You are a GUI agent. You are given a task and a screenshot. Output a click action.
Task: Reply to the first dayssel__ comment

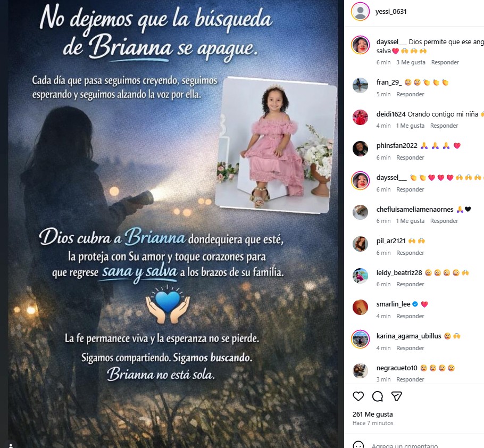[x=445, y=62]
